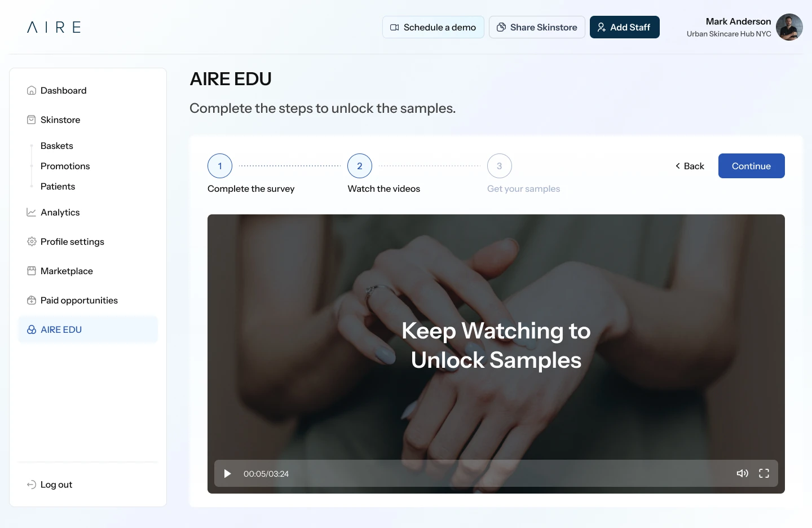This screenshot has height=528, width=812.
Task: Open Mark Anderson's profile avatar
Action: [x=789, y=27]
